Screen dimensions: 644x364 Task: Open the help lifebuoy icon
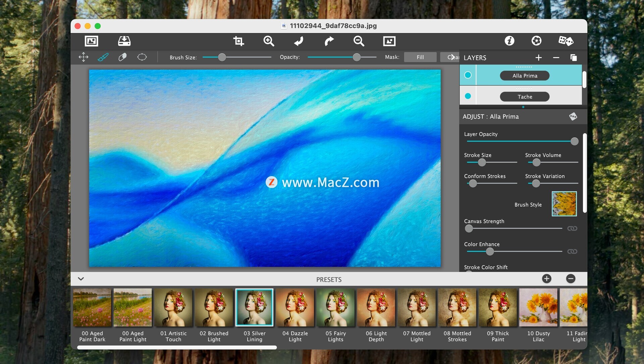(x=536, y=41)
